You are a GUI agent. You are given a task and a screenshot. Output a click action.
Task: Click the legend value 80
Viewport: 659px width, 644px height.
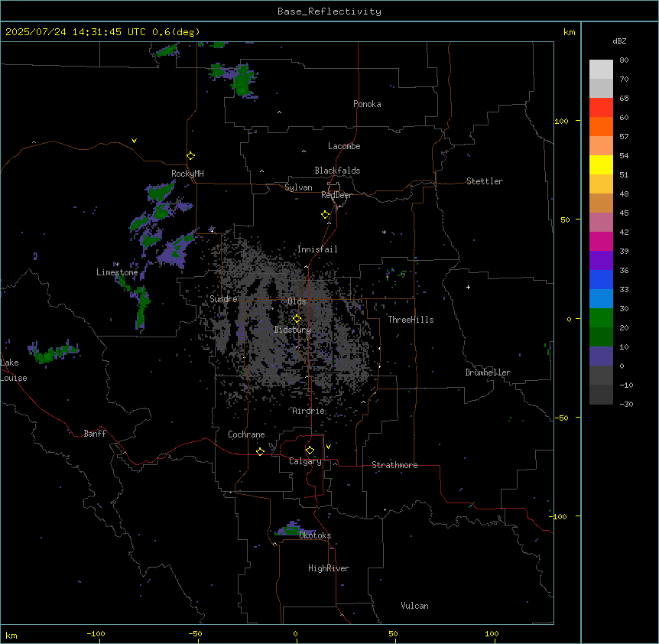[x=624, y=60]
